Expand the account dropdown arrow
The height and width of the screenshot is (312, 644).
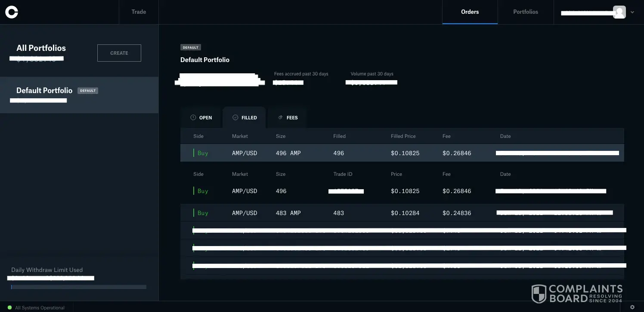click(632, 12)
